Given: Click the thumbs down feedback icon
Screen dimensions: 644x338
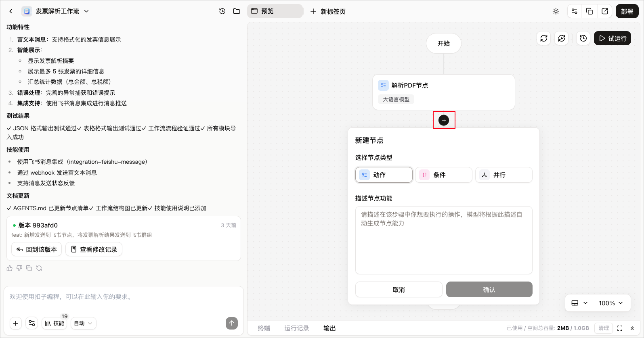Looking at the screenshot, I should click(x=19, y=268).
